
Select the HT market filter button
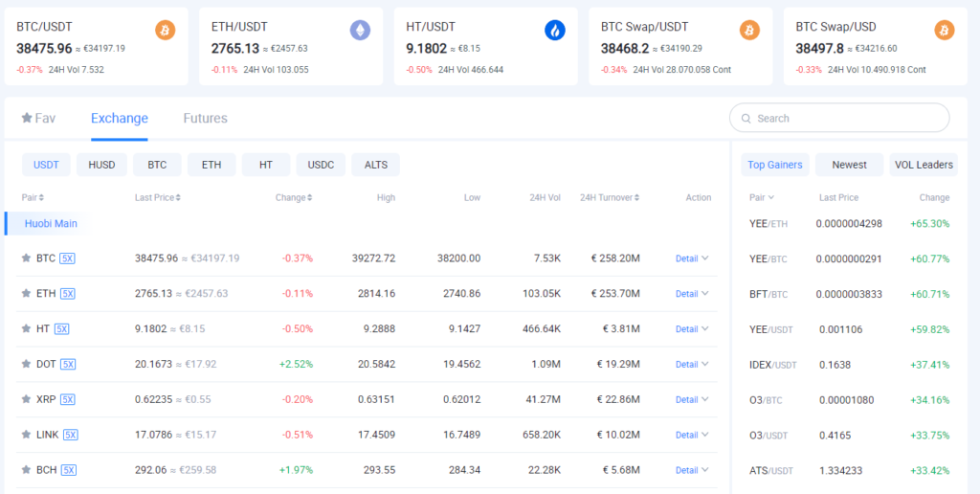tap(266, 165)
